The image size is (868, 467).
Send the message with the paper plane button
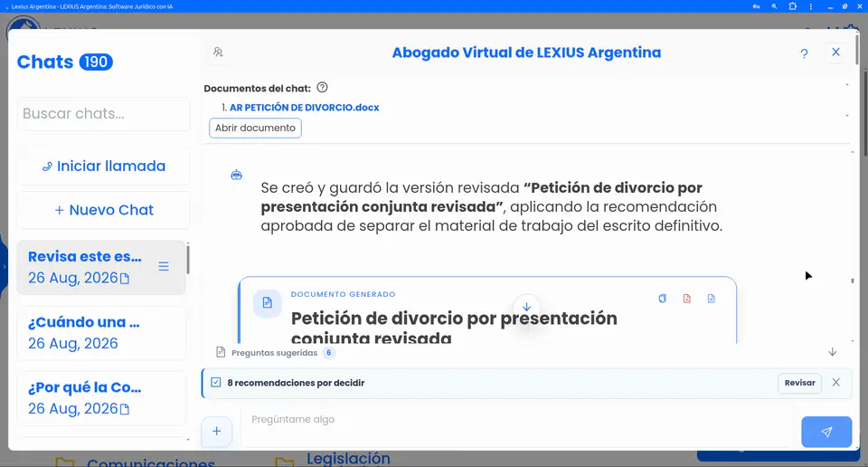click(x=826, y=432)
